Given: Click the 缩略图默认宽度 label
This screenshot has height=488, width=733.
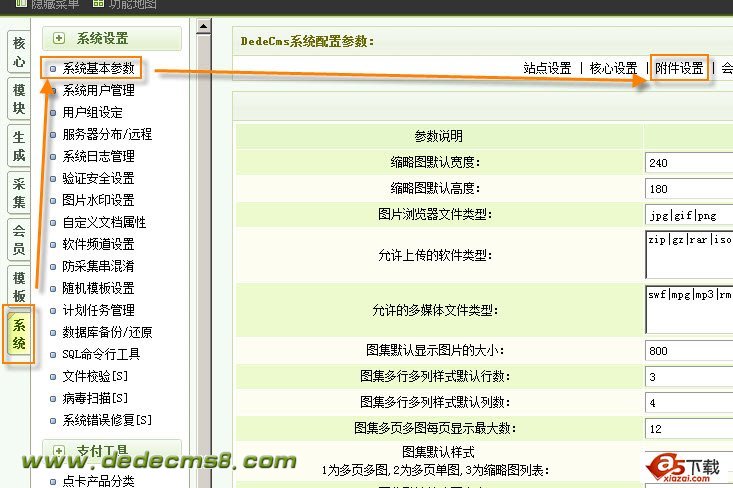Looking at the screenshot, I should (x=435, y=162).
